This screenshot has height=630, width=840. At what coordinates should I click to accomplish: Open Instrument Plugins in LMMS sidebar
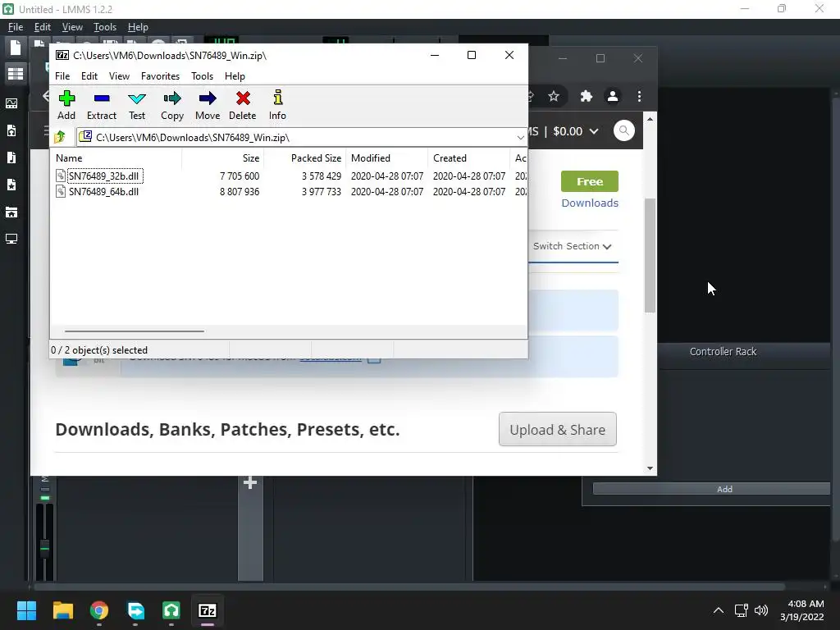pyautogui.click(x=11, y=103)
